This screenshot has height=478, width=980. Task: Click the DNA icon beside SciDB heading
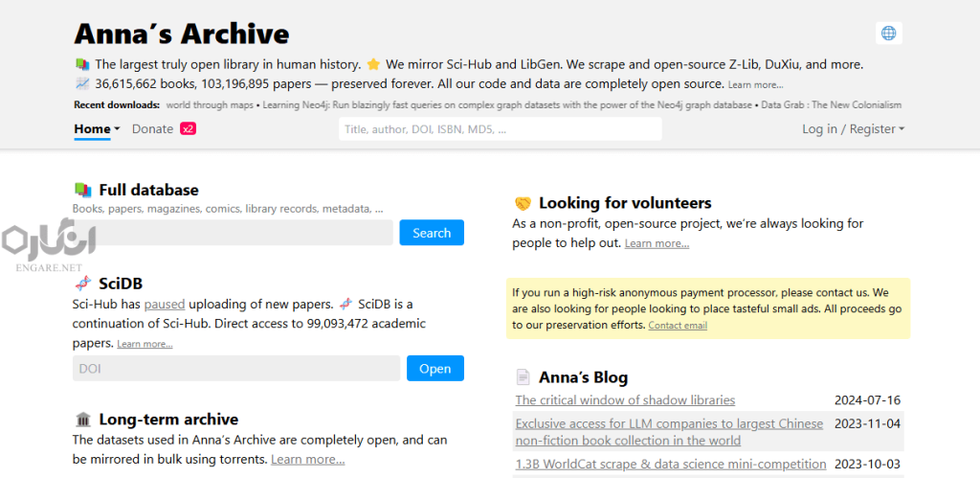pos(83,284)
